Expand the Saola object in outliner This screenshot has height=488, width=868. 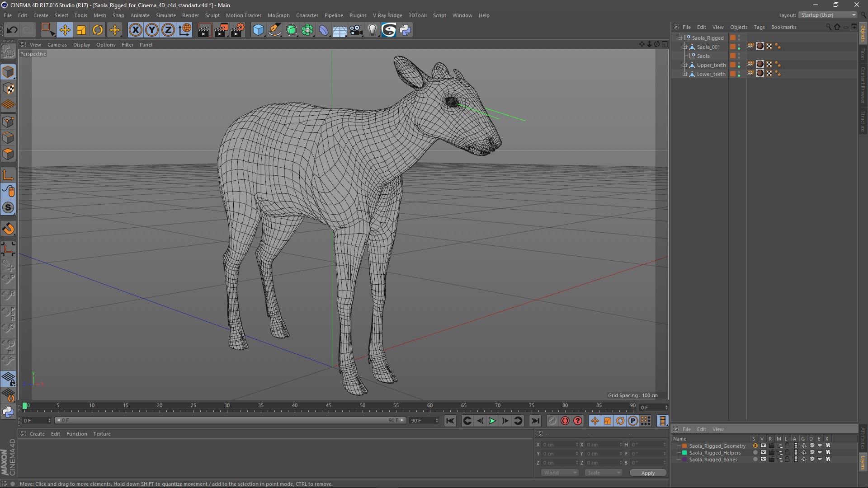coord(685,56)
